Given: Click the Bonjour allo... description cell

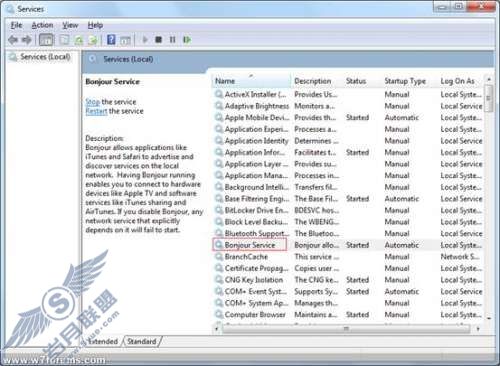Looking at the screenshot, I should pyautogui.click(x=317, y=245).
